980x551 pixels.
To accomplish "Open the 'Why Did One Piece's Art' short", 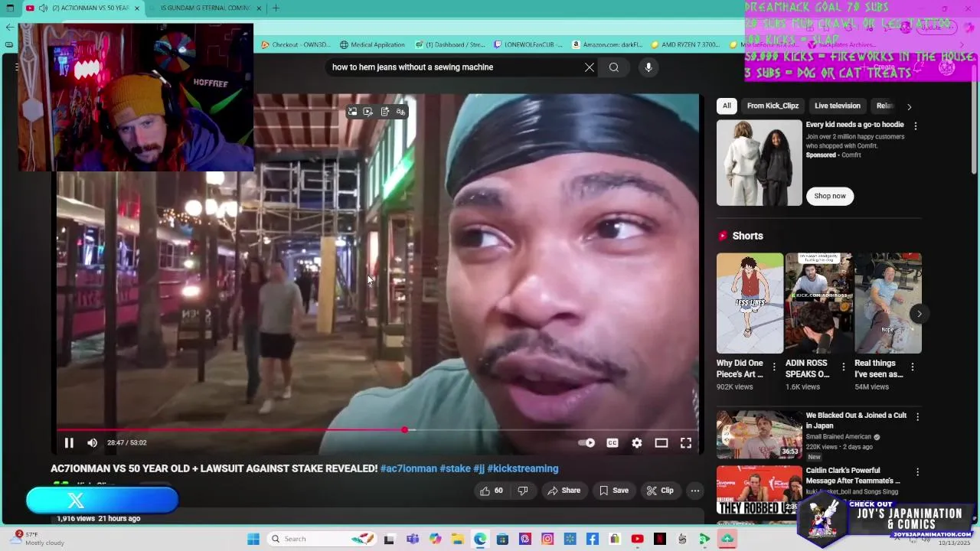I will coord(750,303).
